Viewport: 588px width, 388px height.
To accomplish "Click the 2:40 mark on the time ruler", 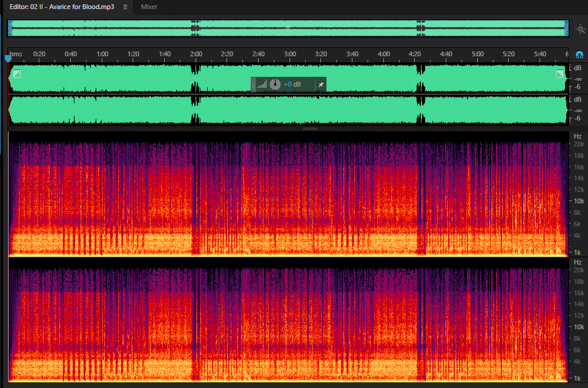I will pyautogui.click(x=259, y=54).
